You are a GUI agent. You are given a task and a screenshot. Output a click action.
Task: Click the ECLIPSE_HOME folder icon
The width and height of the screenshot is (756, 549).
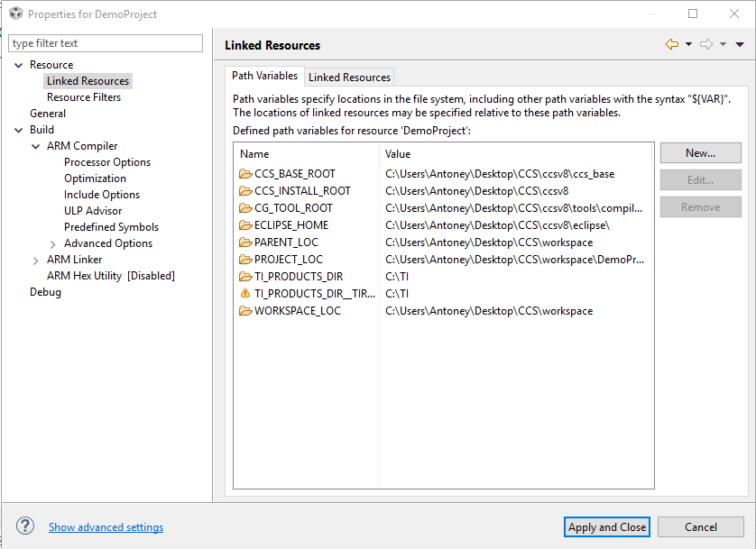tap(245, 225)
